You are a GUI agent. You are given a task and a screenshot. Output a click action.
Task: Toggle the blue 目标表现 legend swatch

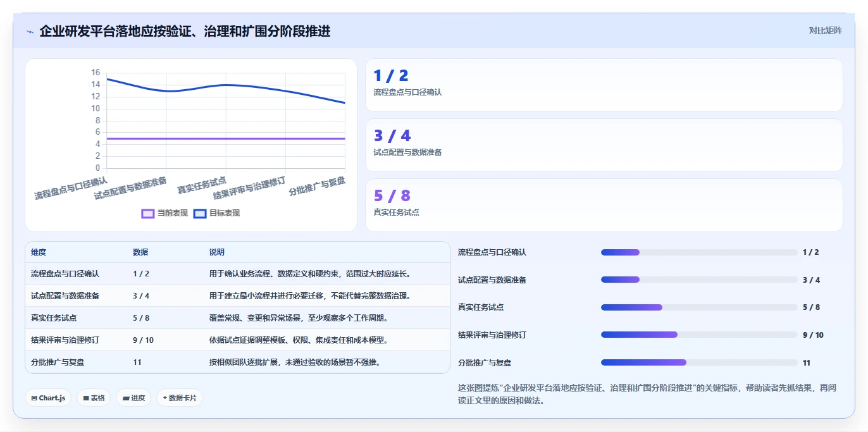click(200, 213)
